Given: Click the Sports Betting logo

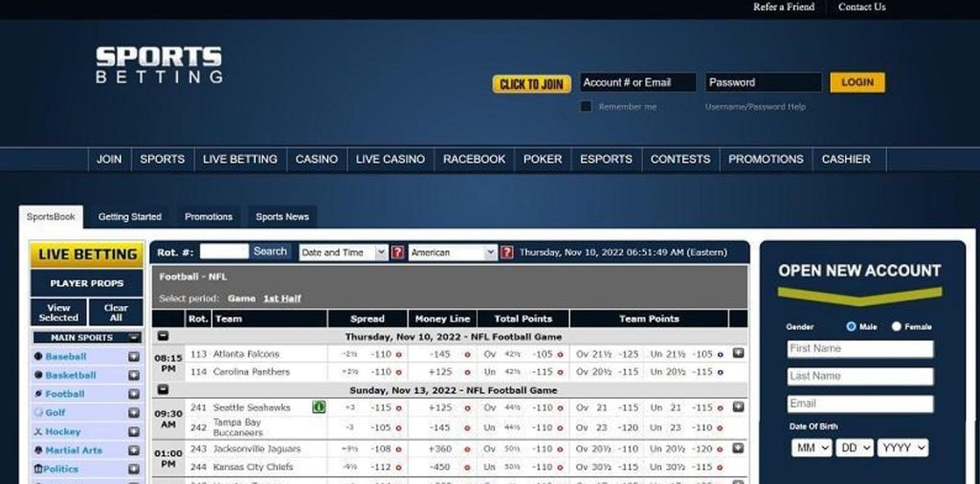Looking at the screenshot, I should pos(160,65).
